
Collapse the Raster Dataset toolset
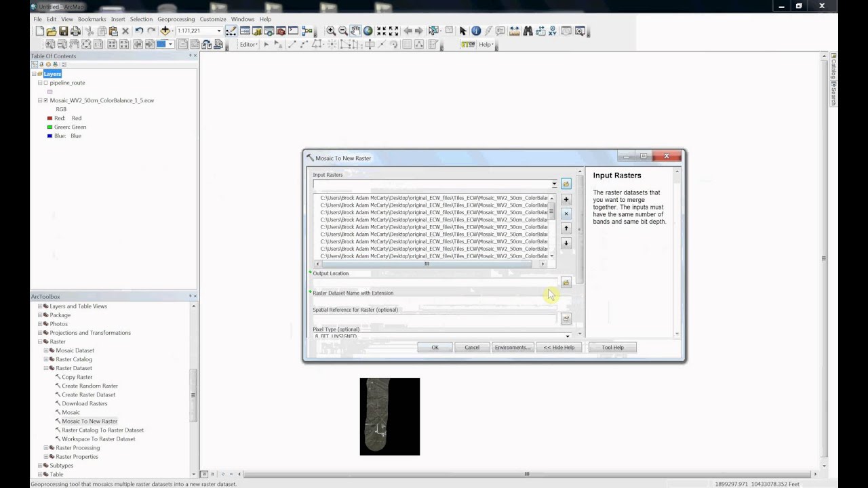pyautogui.click(x=46, y=368)
